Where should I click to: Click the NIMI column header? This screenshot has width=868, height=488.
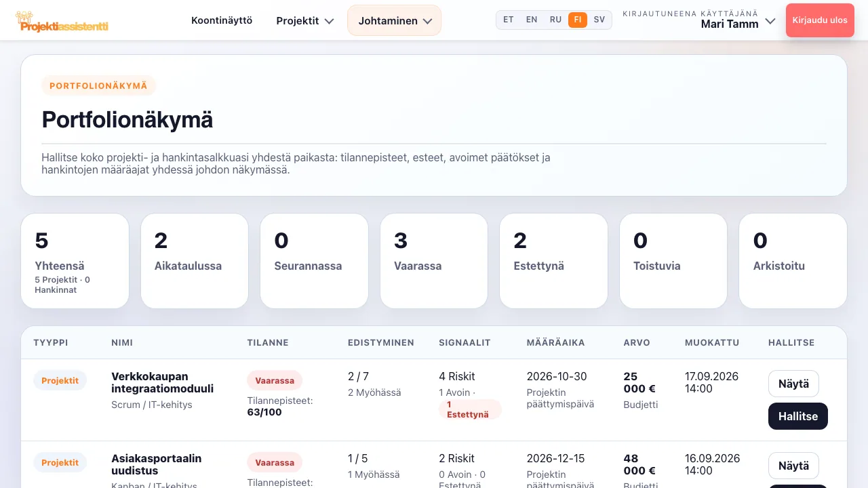123,342
